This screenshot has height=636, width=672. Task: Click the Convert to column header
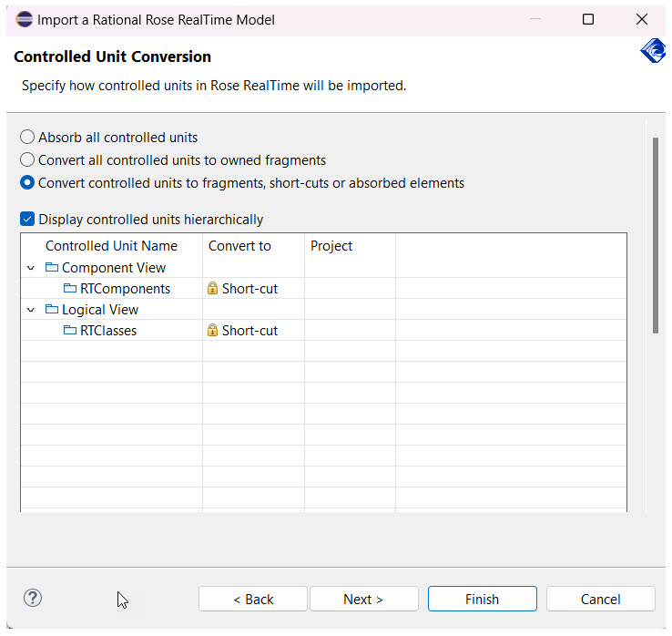point(239,246)
